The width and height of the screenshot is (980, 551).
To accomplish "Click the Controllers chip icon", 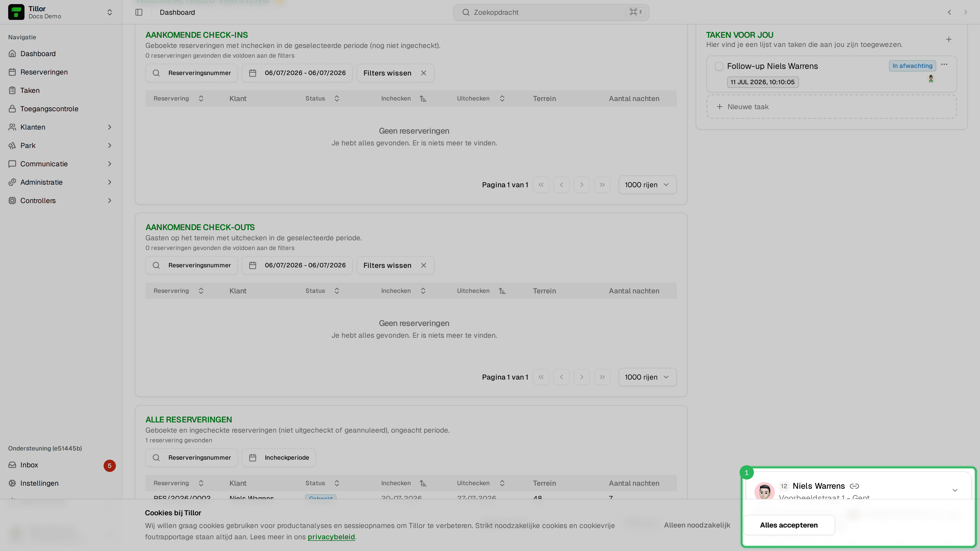I will pyautogui.click(x=12, y=201).
